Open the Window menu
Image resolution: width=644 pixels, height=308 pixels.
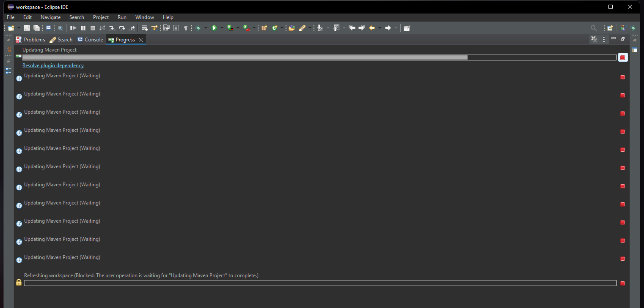(x=144, y=17)
